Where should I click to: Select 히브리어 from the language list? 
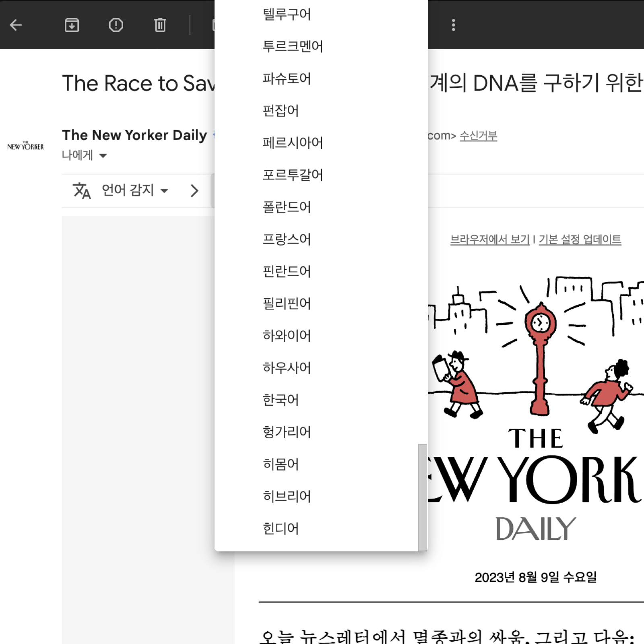[287, 496]
